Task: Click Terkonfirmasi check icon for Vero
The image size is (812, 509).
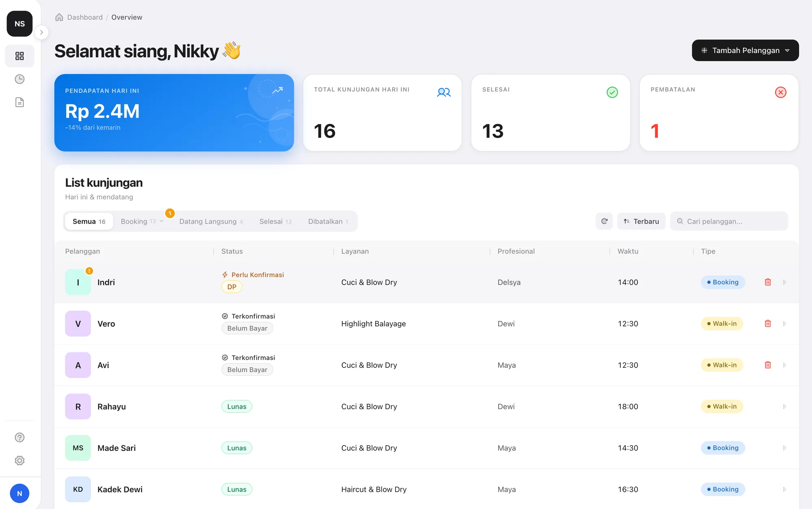Action: (225, 316)
